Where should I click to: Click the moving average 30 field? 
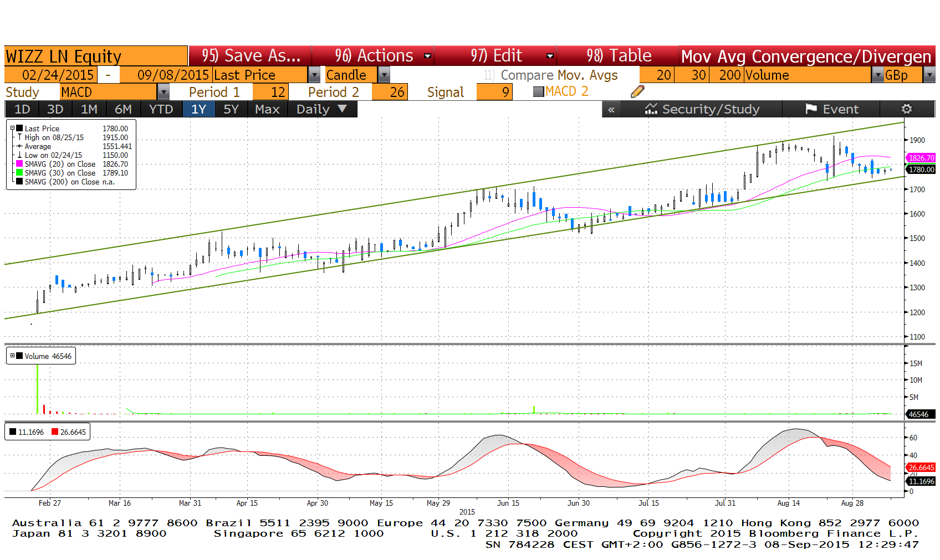click(x=692, y=75)
